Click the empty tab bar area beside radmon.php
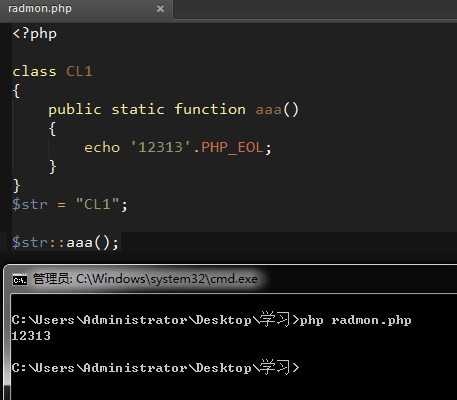The image size is (457, 400). point(315,9)
